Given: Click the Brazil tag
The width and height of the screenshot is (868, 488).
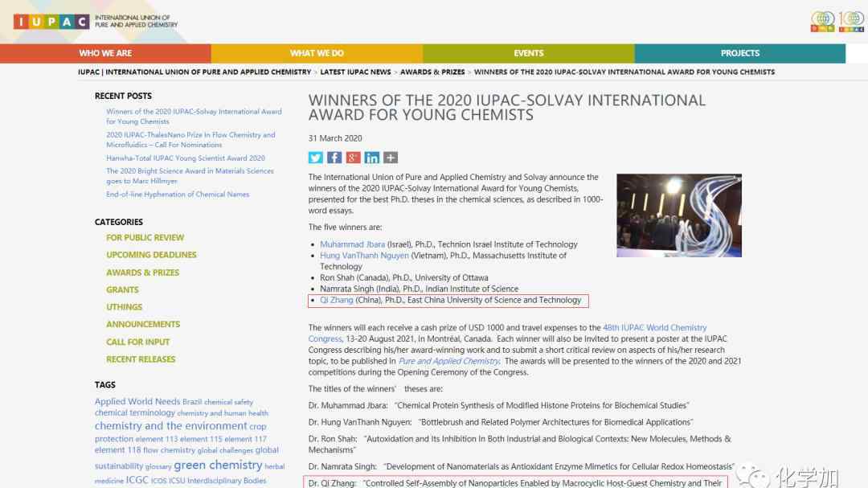Looking at the screenshot, I should tap(192, 402).
